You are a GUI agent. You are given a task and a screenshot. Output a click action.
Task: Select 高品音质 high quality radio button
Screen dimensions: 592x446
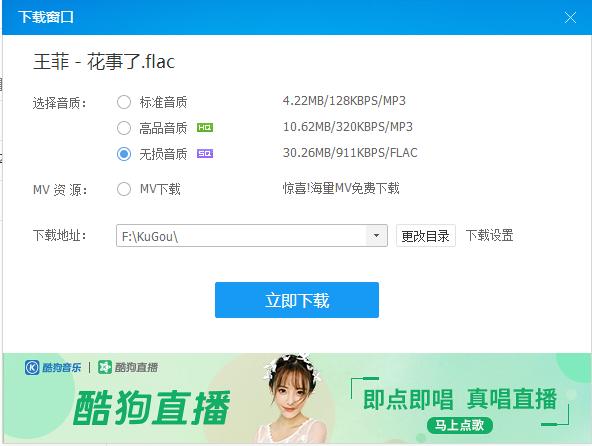[124, 128]
